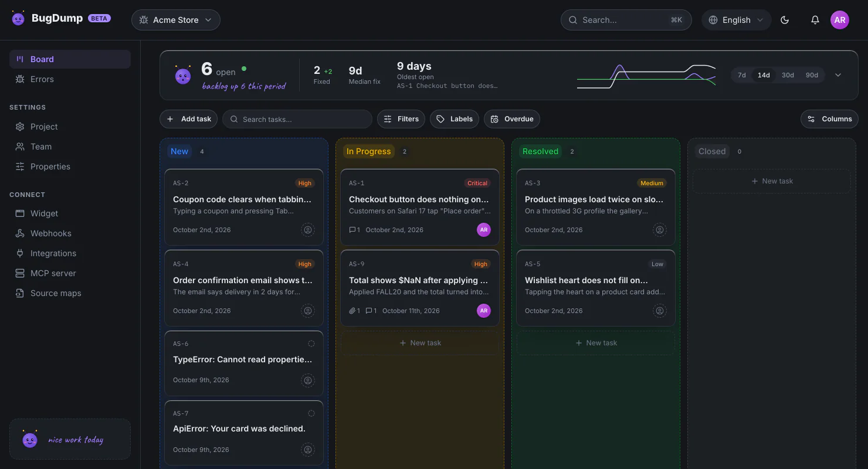This screenshot has width=868, height=469.
Task: Expand the Acme Store project dropdown
Action: coord(176,20)
